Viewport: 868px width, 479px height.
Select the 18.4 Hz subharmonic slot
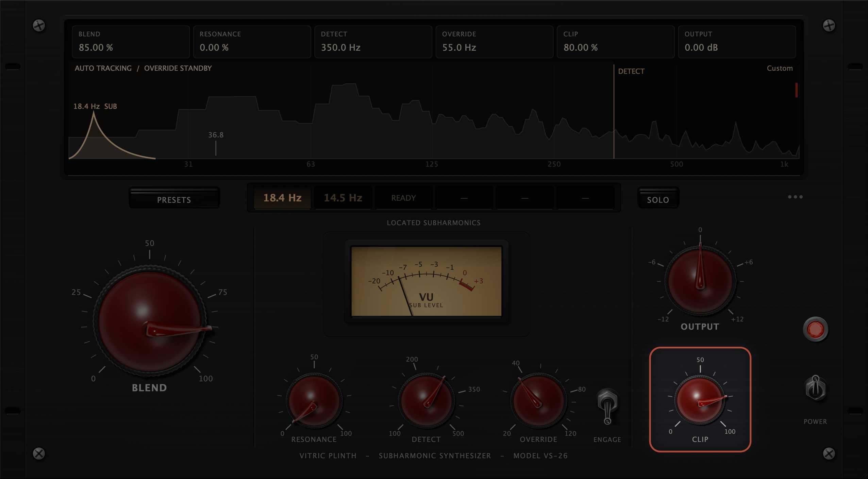click(x=282, y=198)
